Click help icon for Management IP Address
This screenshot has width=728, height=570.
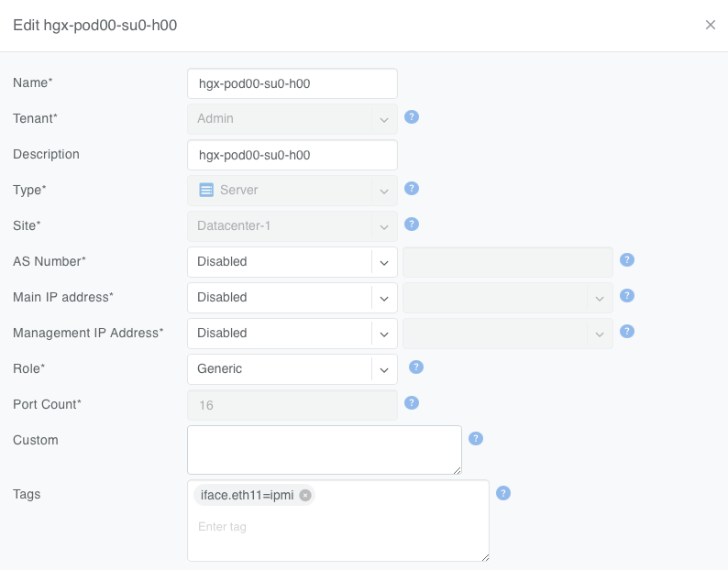(x=627, y=332)
